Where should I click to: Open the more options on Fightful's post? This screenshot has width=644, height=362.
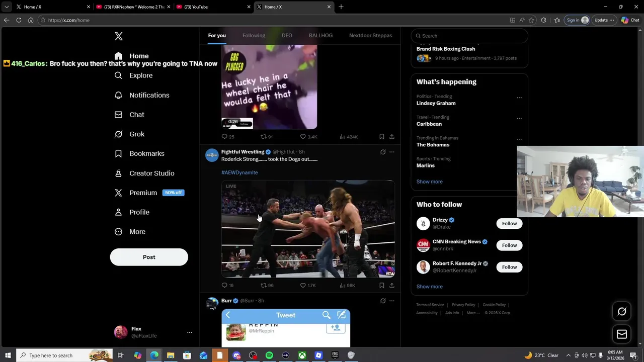[392, 152]
